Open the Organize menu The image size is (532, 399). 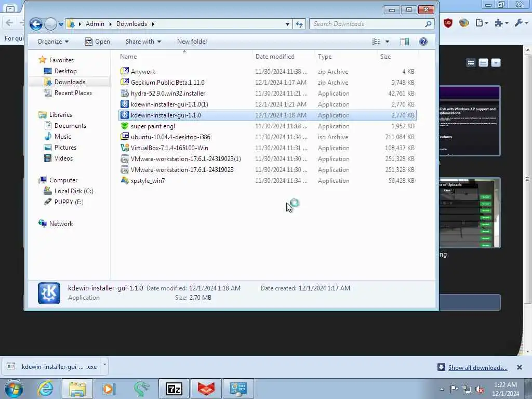click(53, 42)
